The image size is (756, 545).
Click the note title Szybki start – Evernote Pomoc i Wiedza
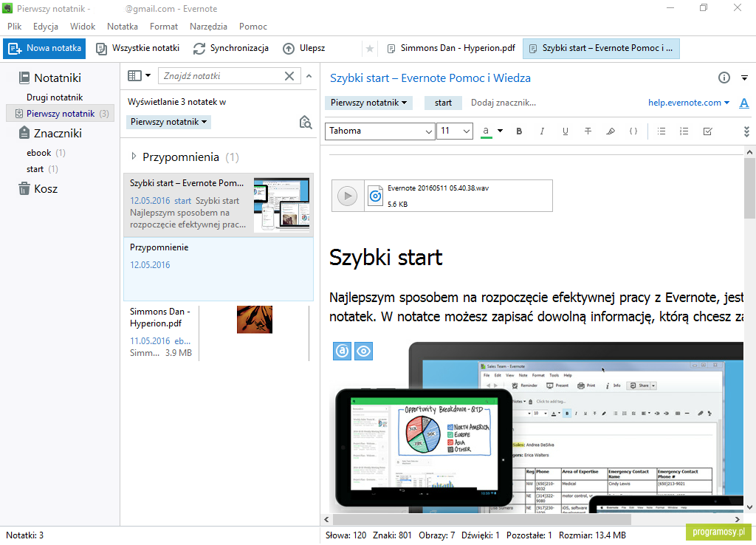[x=430, y=78]
